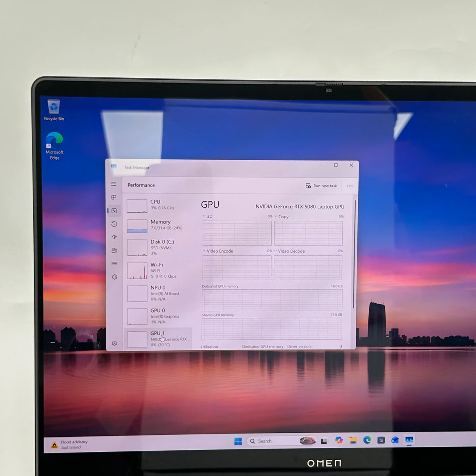
Task: Click the Task Manager vertical scrollbar
Action: (354, 255)
